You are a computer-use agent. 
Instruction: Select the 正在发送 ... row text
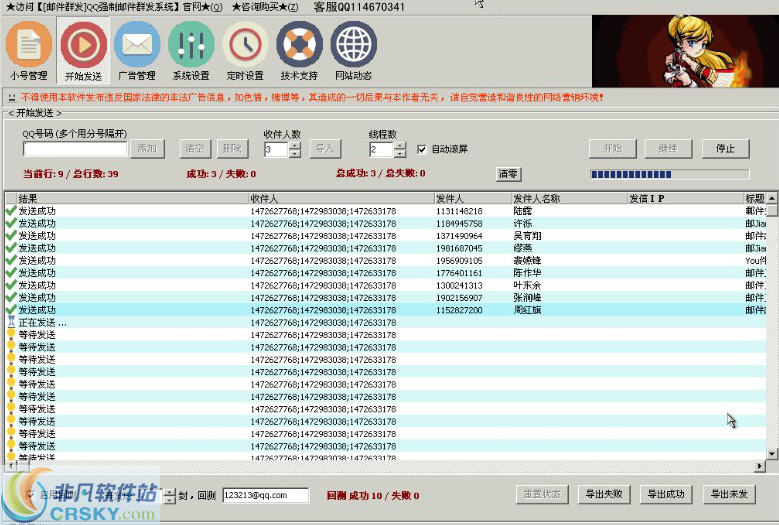[43, 323]
